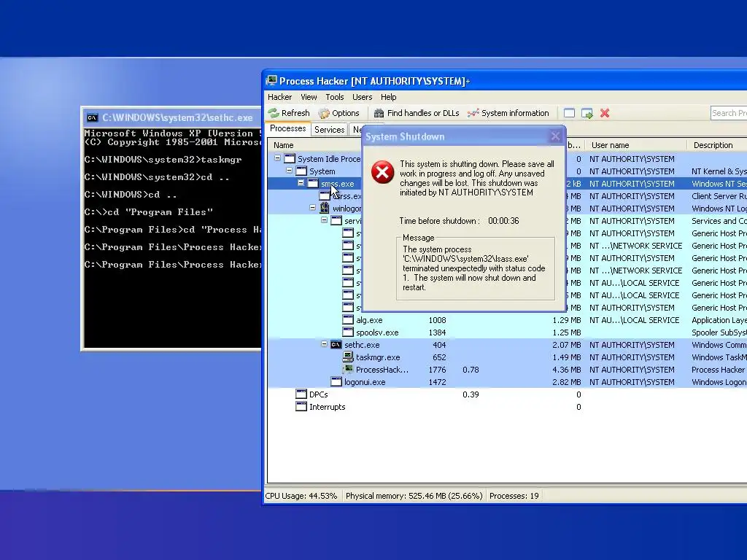Click the DPCs row label

(318, 394)
